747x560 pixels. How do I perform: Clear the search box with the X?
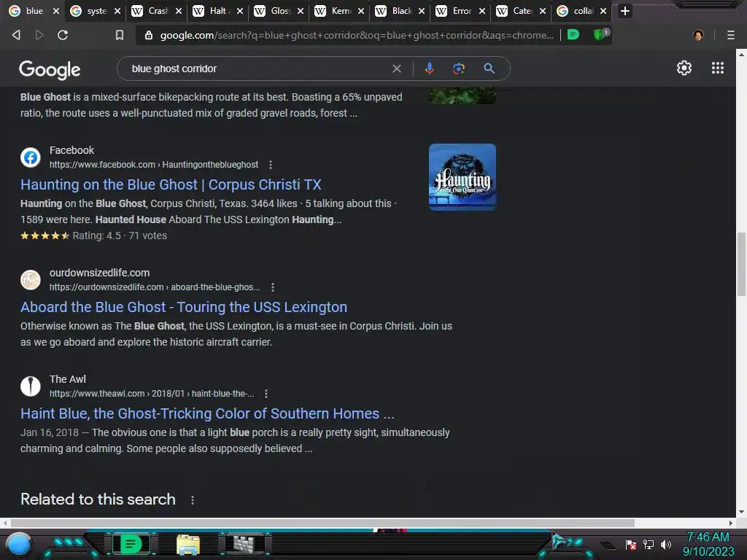[396, 69]
